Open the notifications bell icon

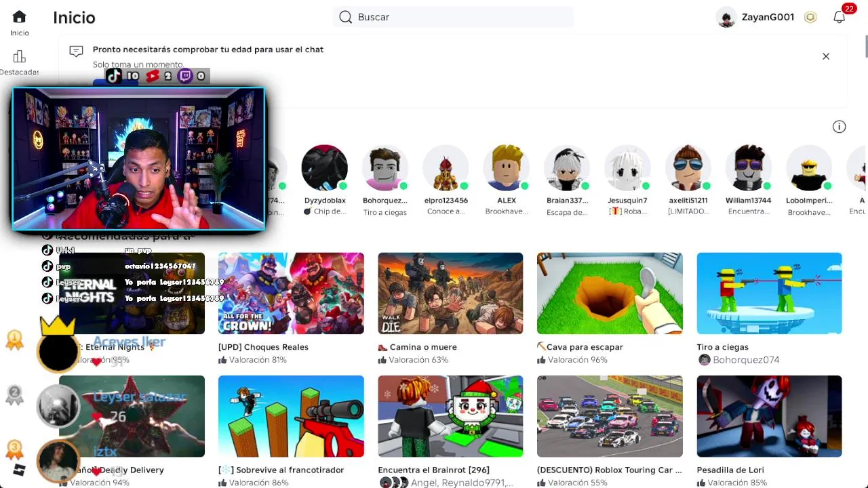(x=840, y=18)
